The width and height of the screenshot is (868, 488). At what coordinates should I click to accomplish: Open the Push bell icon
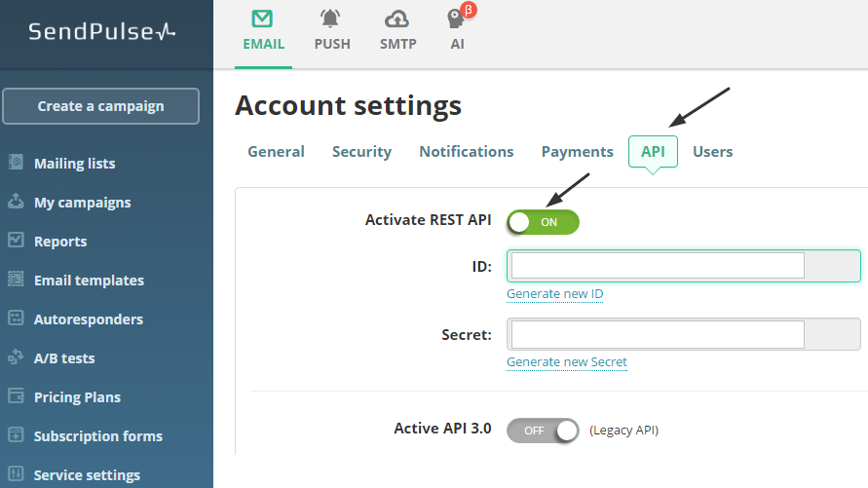[x=331, y=19]
